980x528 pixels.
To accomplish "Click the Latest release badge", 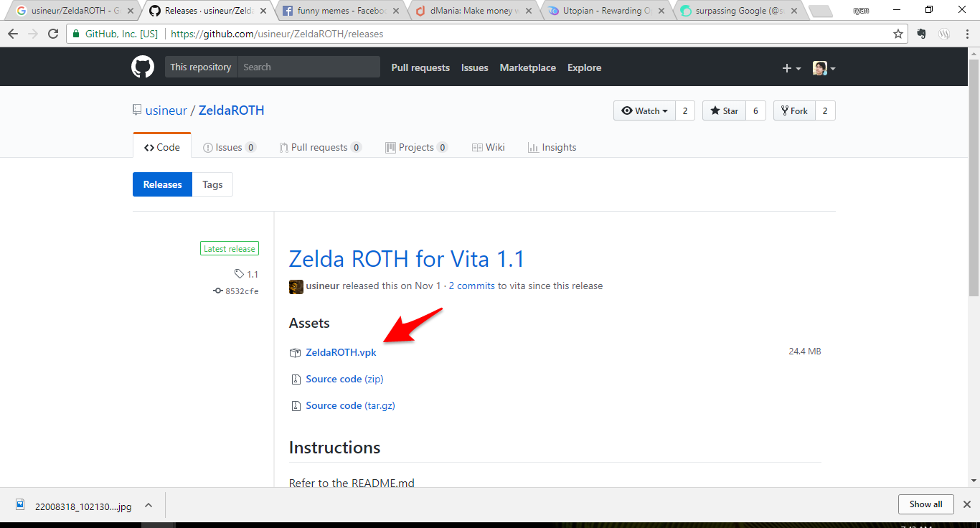I will (230, 249).
